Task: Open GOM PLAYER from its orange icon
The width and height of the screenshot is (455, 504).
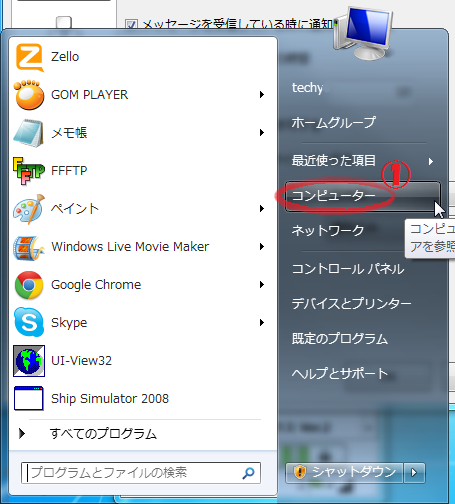Action: coord(29,95)
